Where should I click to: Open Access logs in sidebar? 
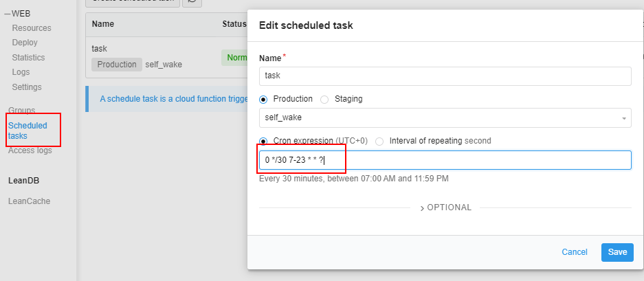(x=30, y=150)
